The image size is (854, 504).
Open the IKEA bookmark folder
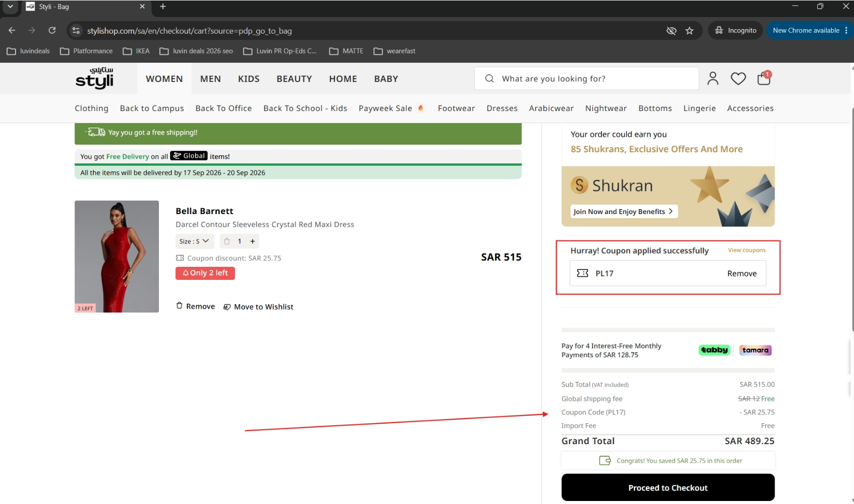tap(136, 51)
